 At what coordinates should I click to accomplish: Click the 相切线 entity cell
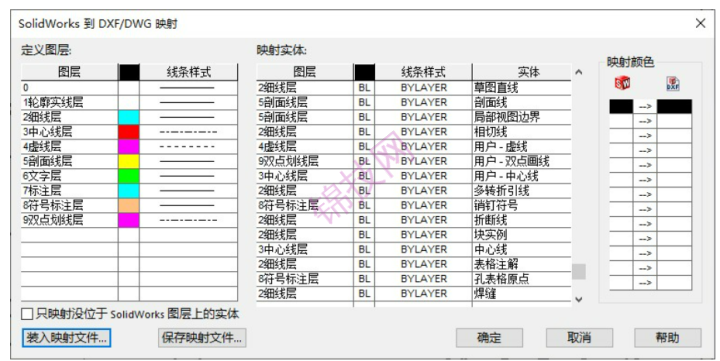click(x=522, y=132)
